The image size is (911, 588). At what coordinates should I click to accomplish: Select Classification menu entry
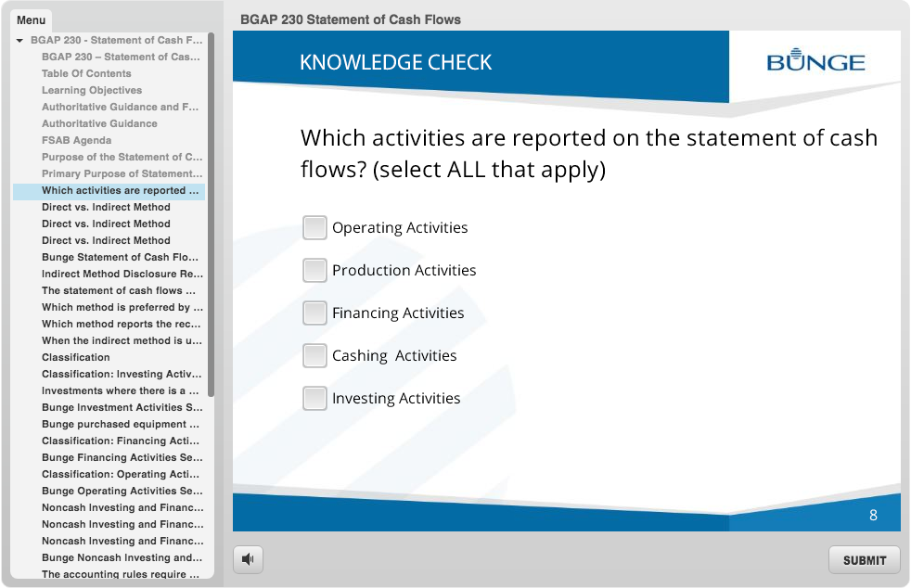point(75,358)
